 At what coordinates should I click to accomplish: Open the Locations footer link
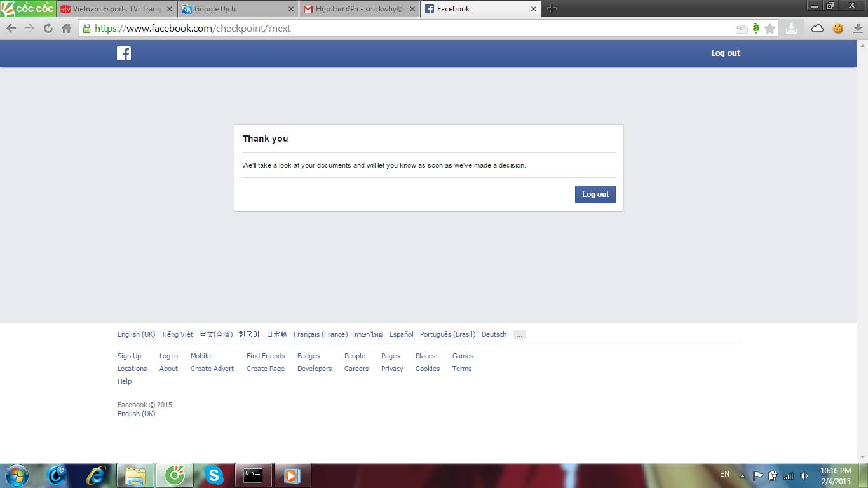pos(132,369)
